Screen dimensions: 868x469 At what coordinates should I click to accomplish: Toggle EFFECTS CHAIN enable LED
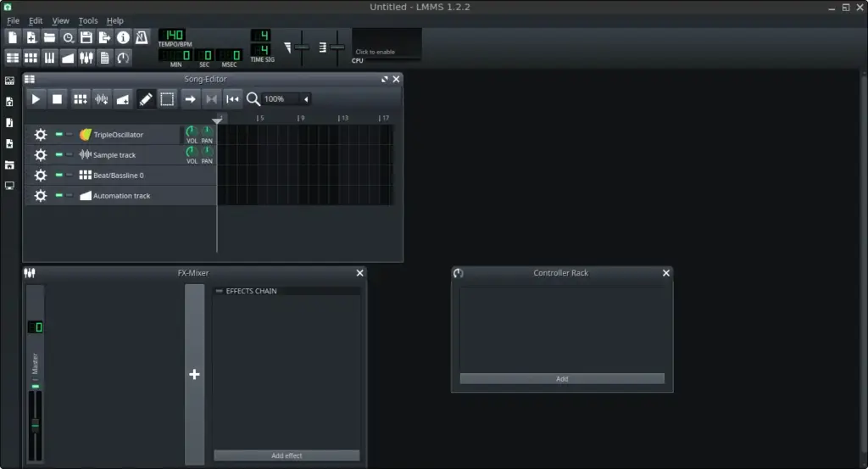point(220,291)
